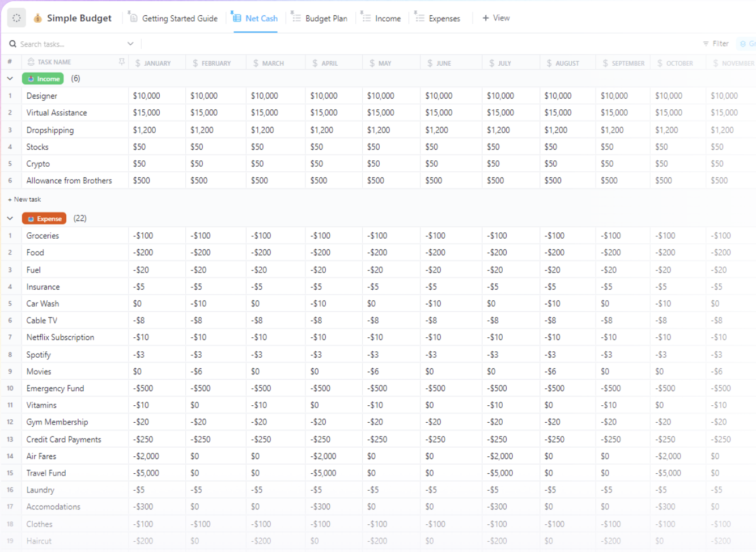The height and width of the screenshot is (552, 756).
Task: Open the Insurance task
Action: point(43,287)
